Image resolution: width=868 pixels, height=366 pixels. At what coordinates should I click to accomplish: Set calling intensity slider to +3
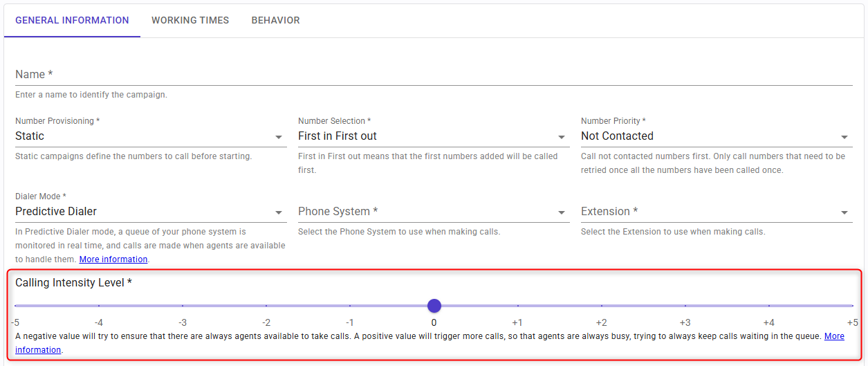tap(685, 306)
